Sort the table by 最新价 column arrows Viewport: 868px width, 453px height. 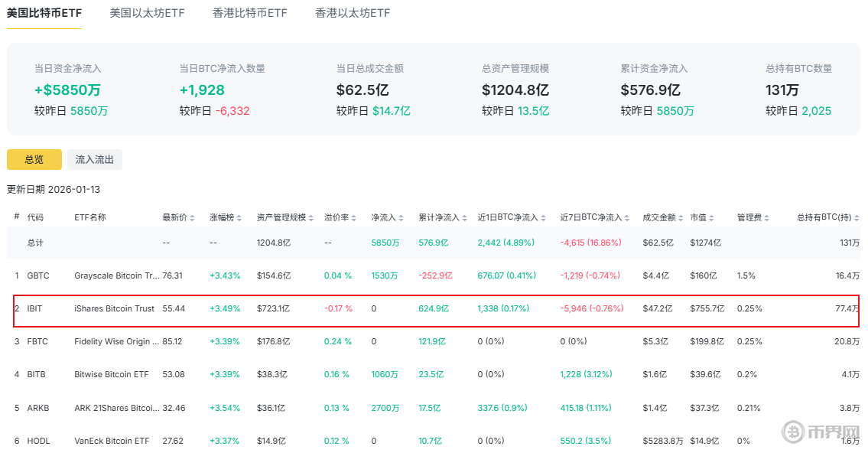point(192,218)
